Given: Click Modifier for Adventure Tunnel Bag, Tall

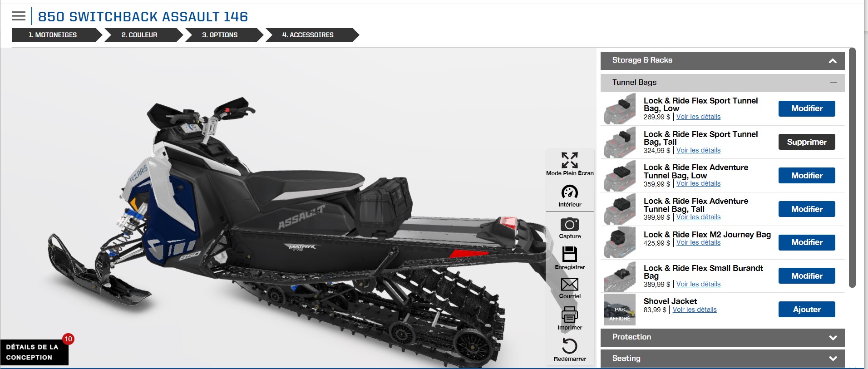Looking at the screenshot, I should [807, 209].
